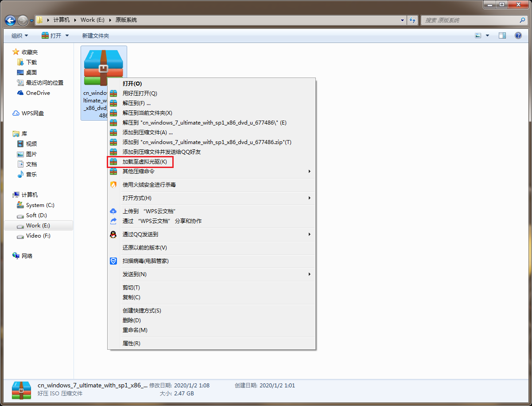Choose 复制(C) in context menu

pyautogui.click(x=212, y=297)
